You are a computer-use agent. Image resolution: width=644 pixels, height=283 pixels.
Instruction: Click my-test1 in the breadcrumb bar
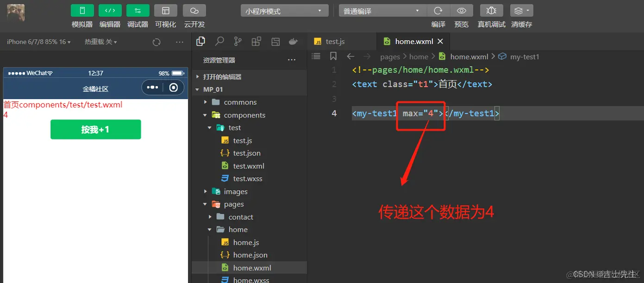pos(525,56)
